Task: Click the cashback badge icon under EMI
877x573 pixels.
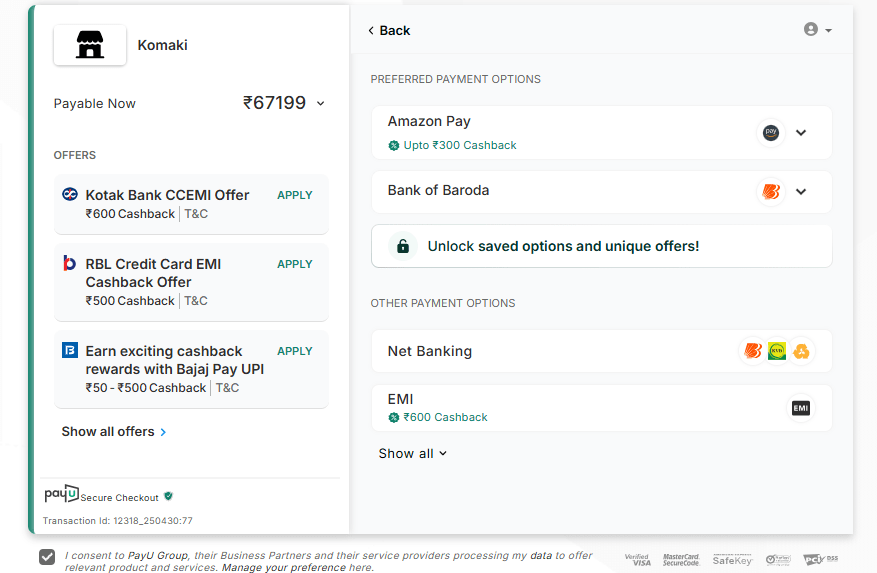Action: tap(394, 417)
